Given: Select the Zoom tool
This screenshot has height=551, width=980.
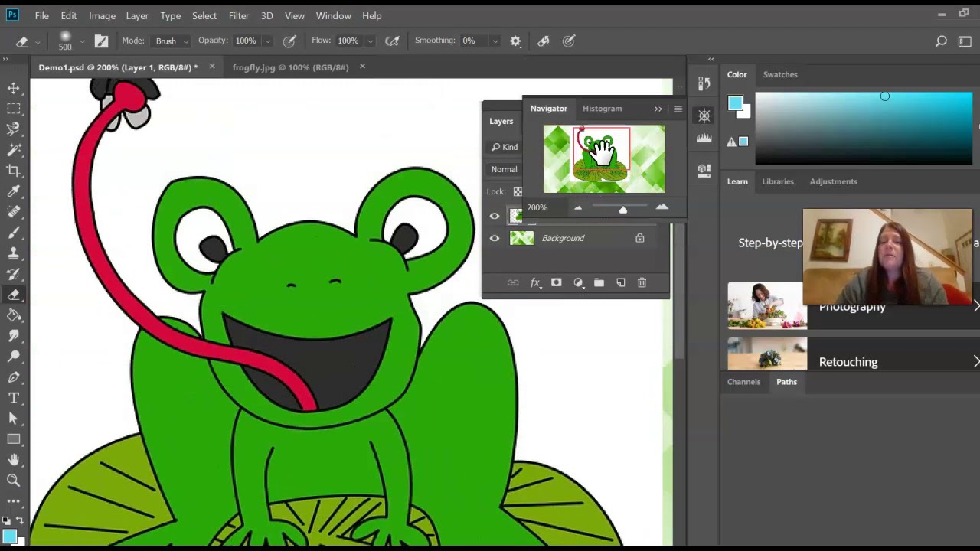Looking at the screenshot, I should click(x=13, y=481).
